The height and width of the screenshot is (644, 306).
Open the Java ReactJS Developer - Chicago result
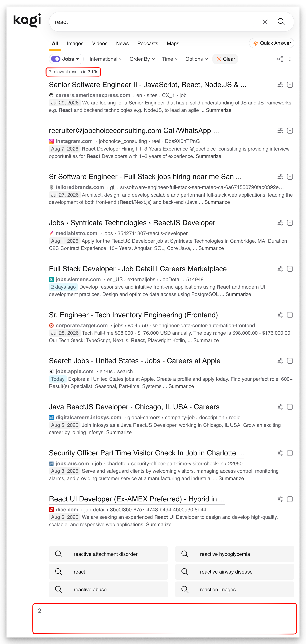pos(134,407)
